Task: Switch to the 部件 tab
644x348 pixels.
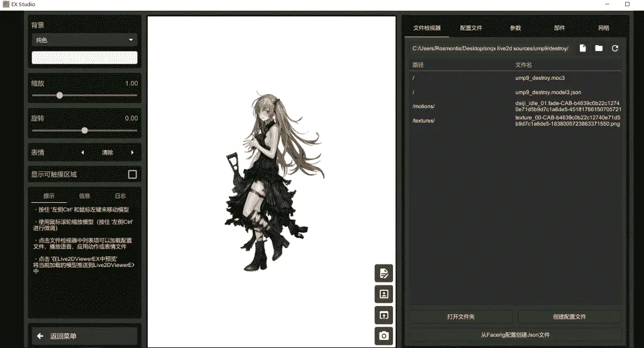Action: click(x=559, y=28)
